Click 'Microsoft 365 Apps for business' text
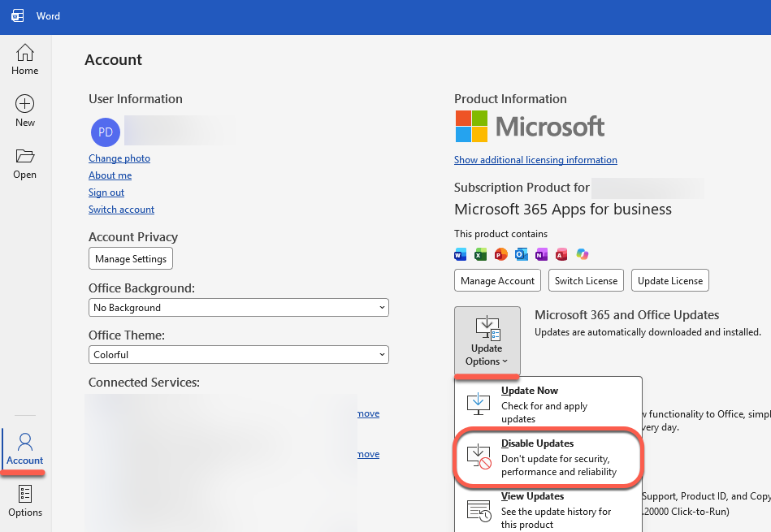771x532 pixels. click(563, 210)
